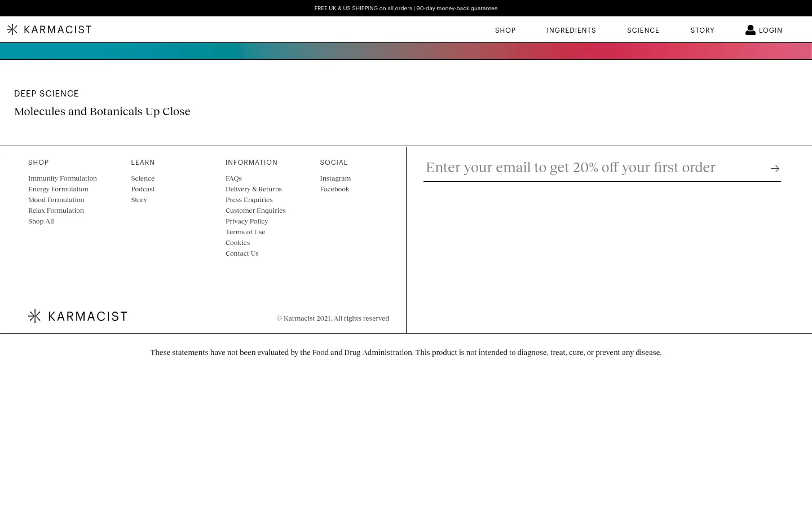Click the Karmacist logo in the footer
Image resolution: width=812 pixels, height=508 pixels.
click(x=78, y=316)
